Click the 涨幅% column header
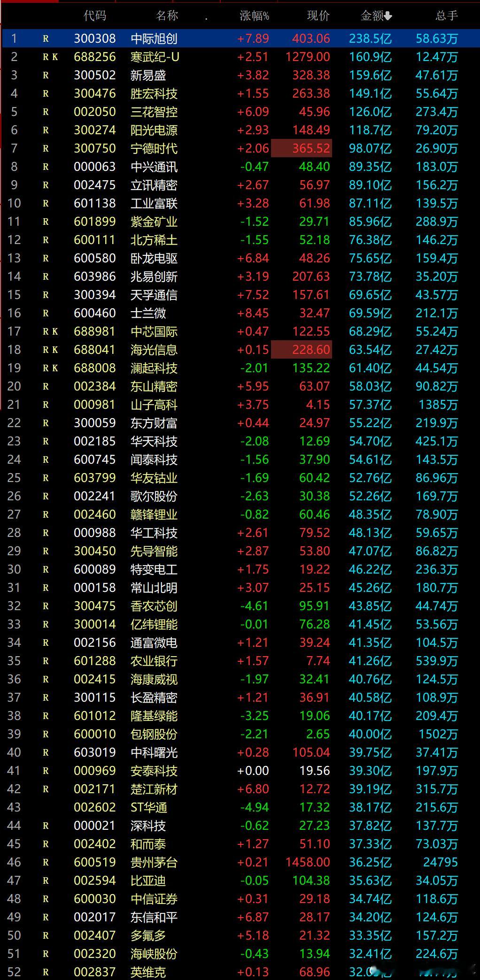 click(x=254, y=16)
